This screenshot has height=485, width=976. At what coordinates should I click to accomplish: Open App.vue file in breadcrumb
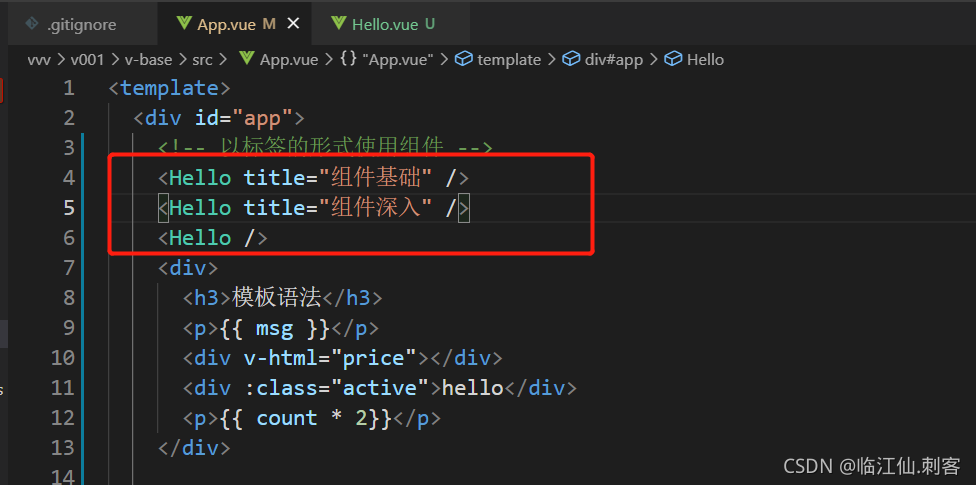[289, 60]
